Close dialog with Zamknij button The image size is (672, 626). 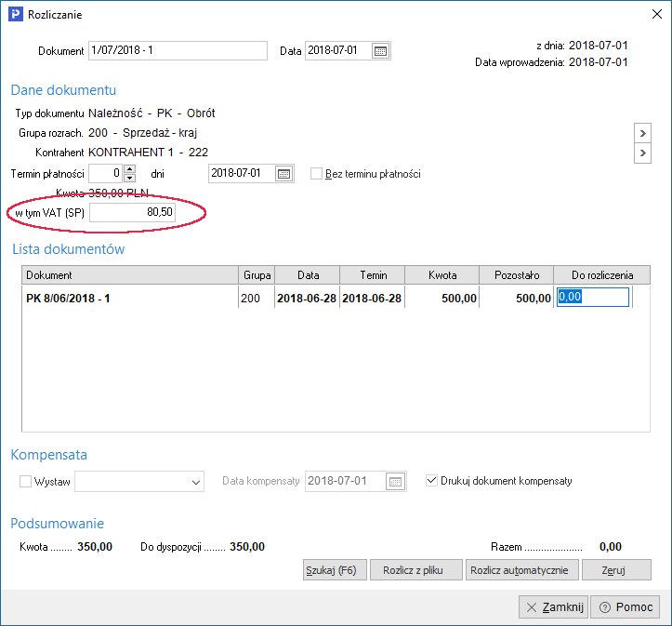(x=554, y=606)
